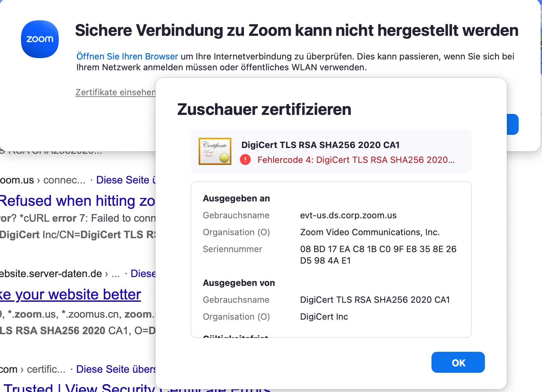This screenshot has width=542, height=392.
Task: Click the 'Ausgegeben an' section heading
Action: [x=236, y=198]
